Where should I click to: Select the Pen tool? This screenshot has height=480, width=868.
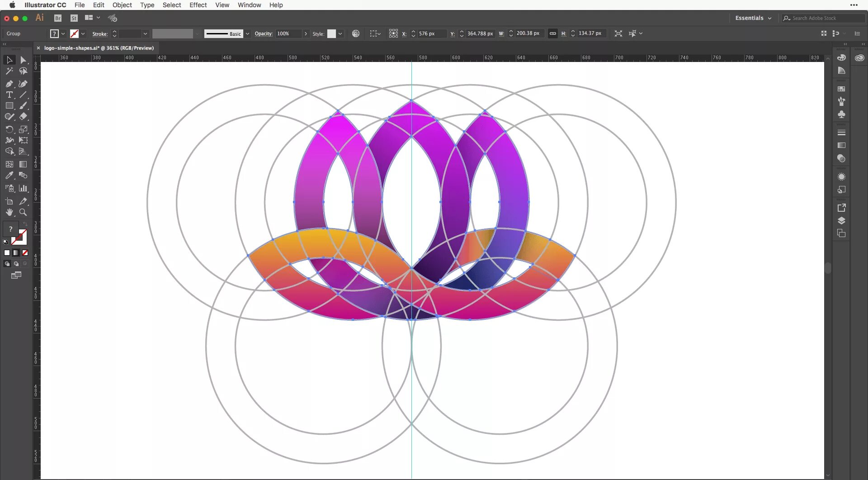(x=9, y=84)
